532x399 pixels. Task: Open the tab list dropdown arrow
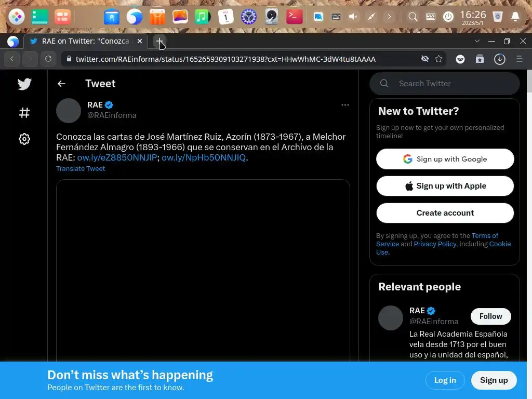477,41
